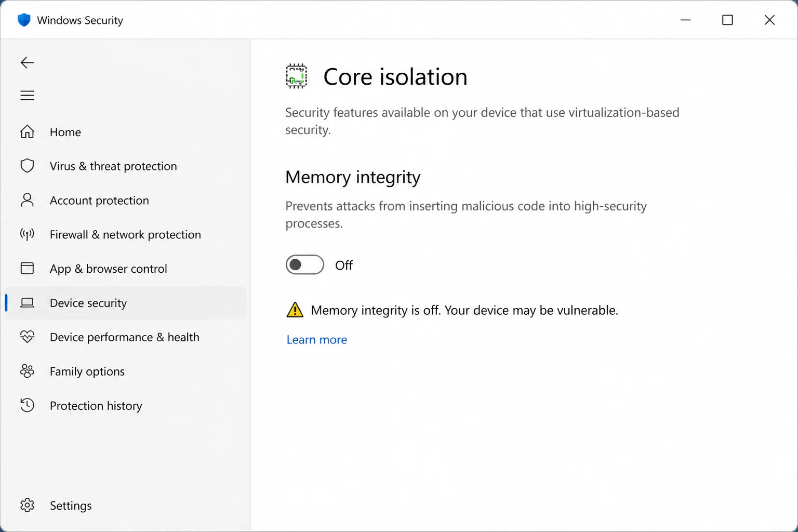The image size is (798, 532).
Task: Click the 'Core isolation' page title
Action: pos(395,77)
